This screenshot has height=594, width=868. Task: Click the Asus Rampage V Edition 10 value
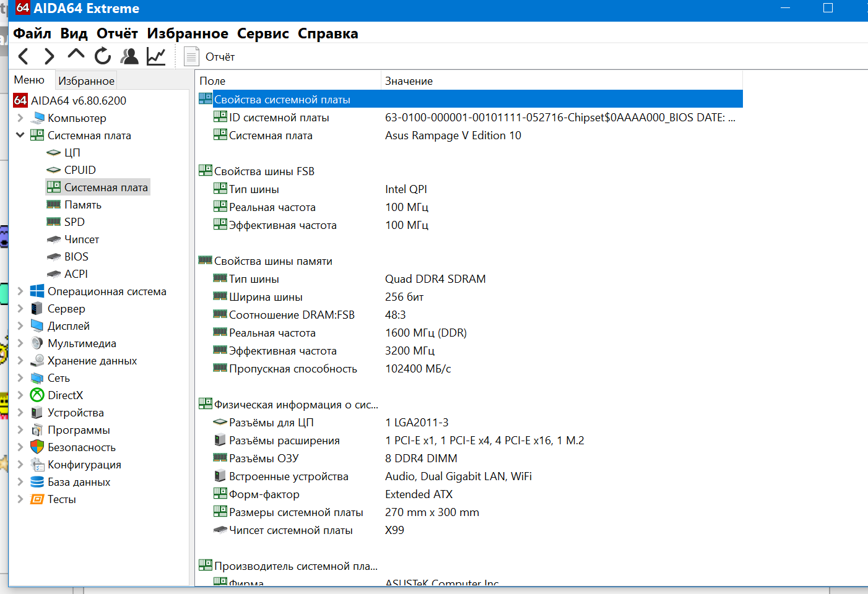click(x=453, y=136)
